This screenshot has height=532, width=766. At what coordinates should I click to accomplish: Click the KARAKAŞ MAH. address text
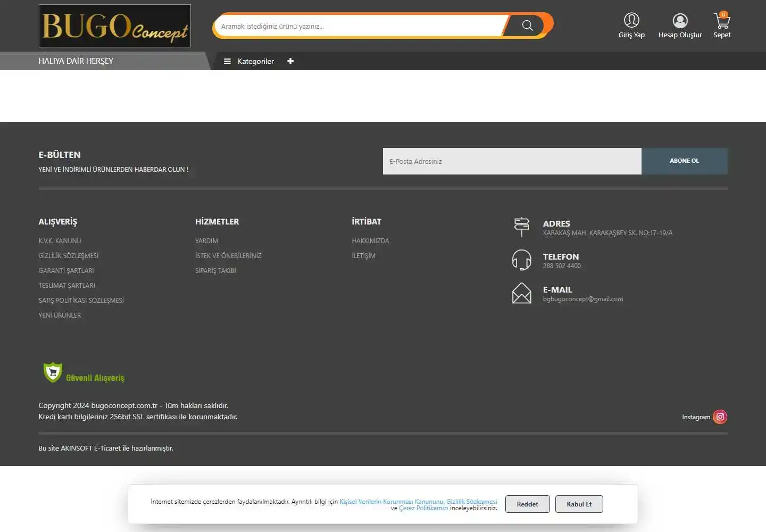(607, 233)
